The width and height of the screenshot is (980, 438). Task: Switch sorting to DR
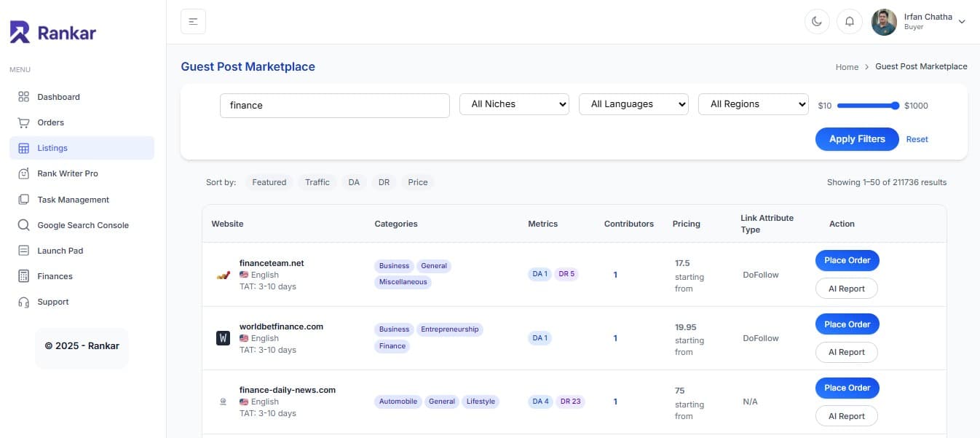pos(384,181)
